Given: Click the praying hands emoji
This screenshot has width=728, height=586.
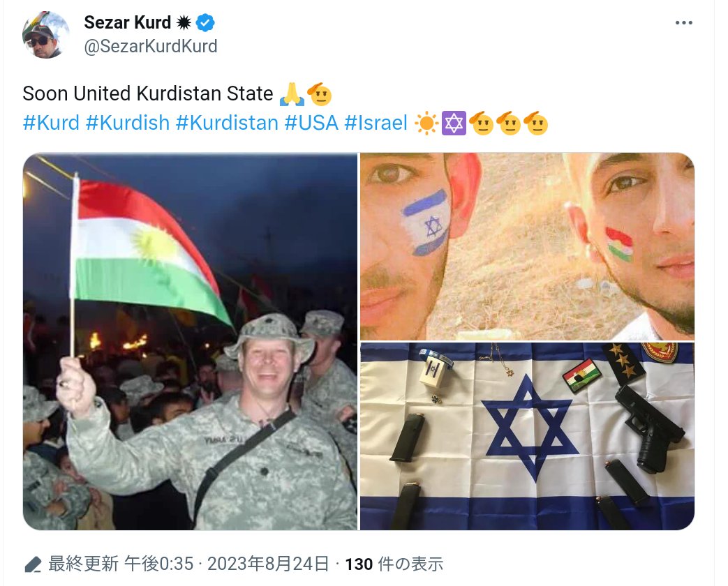Looking at the screenshot, I should (292, 94).
